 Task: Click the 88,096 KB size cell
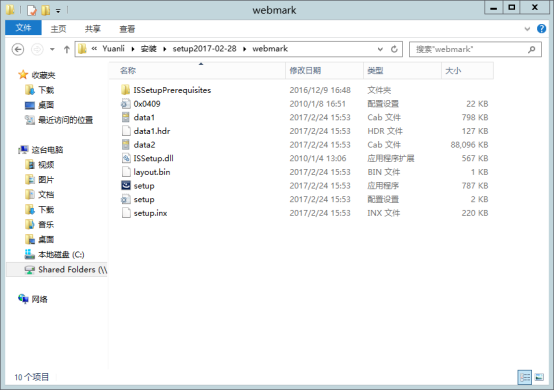(x=469, y=144)
